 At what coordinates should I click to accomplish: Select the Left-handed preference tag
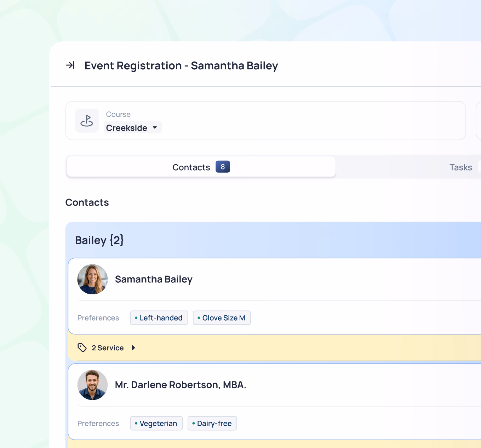coord(159,318)
